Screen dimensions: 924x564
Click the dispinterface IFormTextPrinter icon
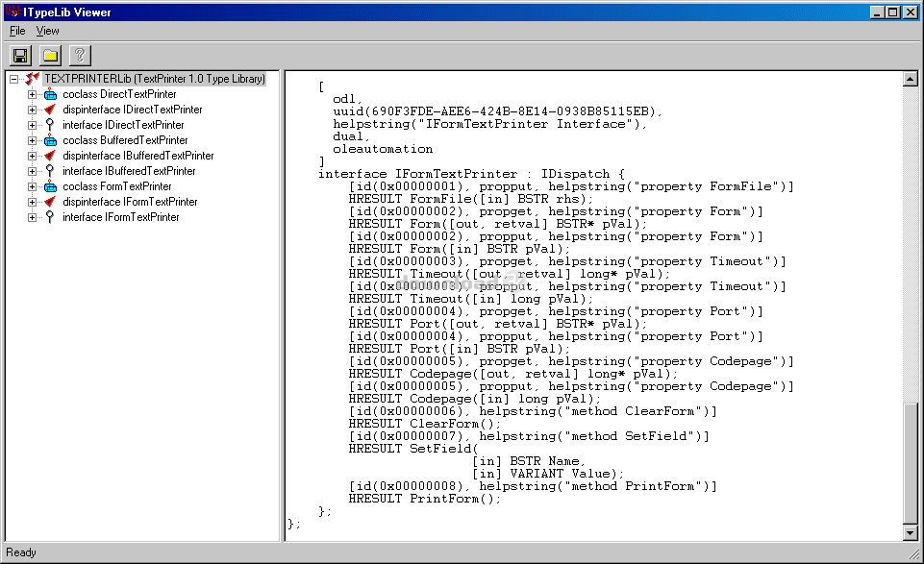coord(51,202)
